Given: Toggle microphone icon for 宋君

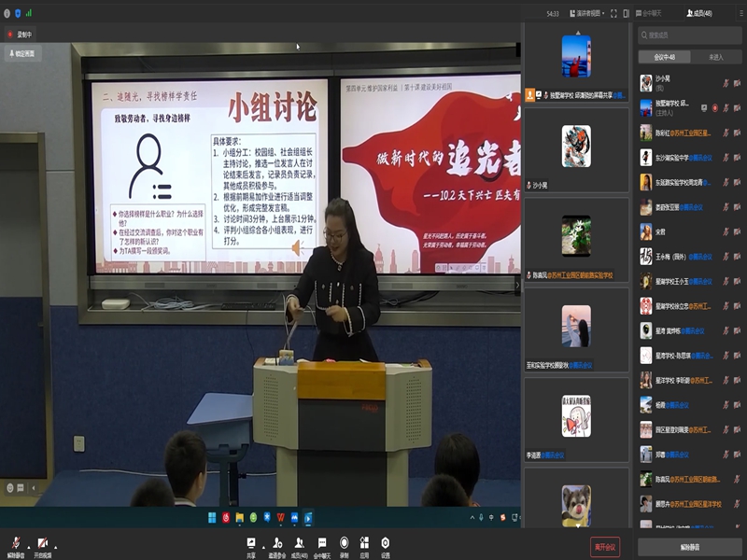Looking at the screenshot, I should pos(726,231).
